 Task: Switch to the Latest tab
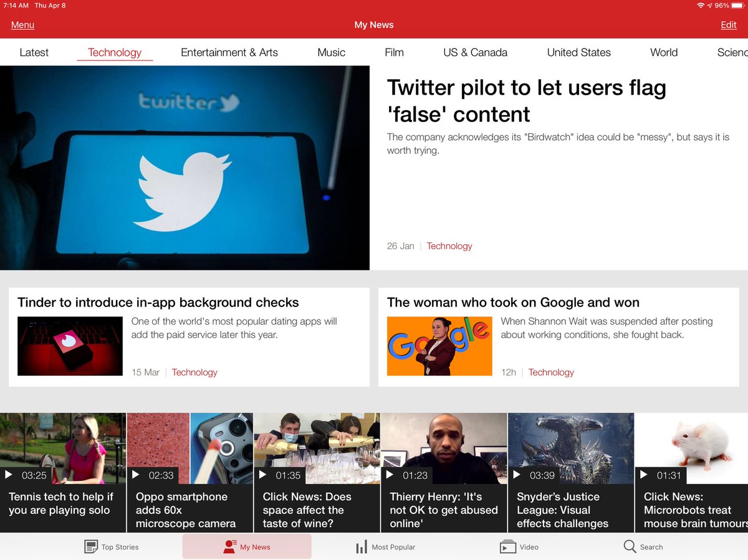(34, 52)
